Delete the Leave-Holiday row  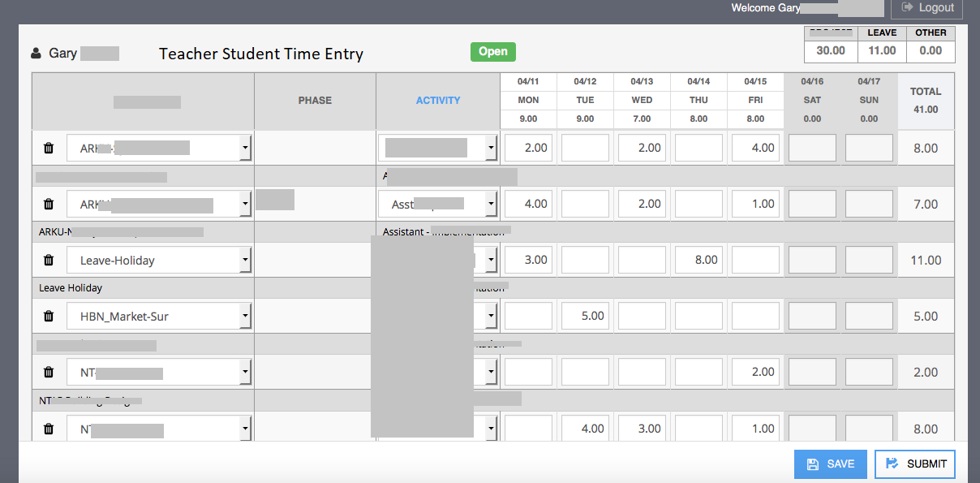coord(49,261)
